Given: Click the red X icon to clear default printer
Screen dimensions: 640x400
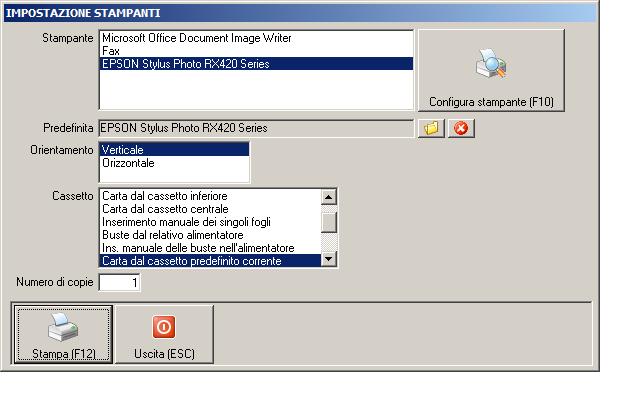Looking at the screenshot, I should 461,128.
